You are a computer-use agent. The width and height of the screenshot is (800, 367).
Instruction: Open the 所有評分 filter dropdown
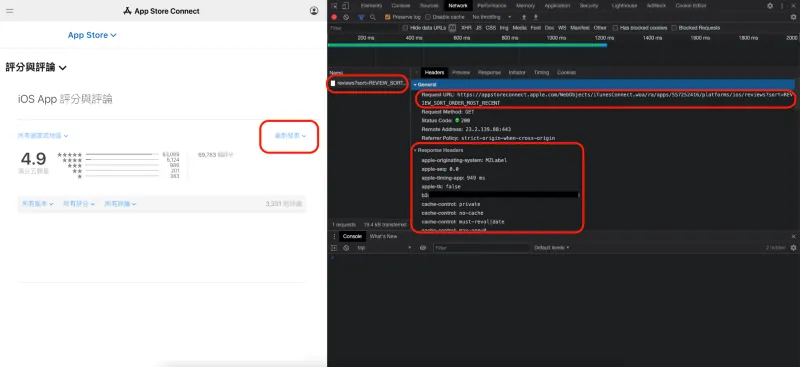[x=79, y=204]
